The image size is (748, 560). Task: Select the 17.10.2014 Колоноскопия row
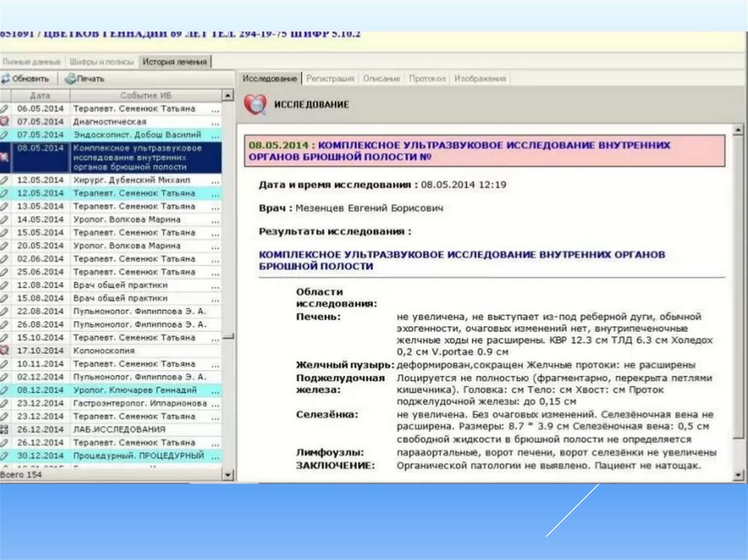point(111,350)
